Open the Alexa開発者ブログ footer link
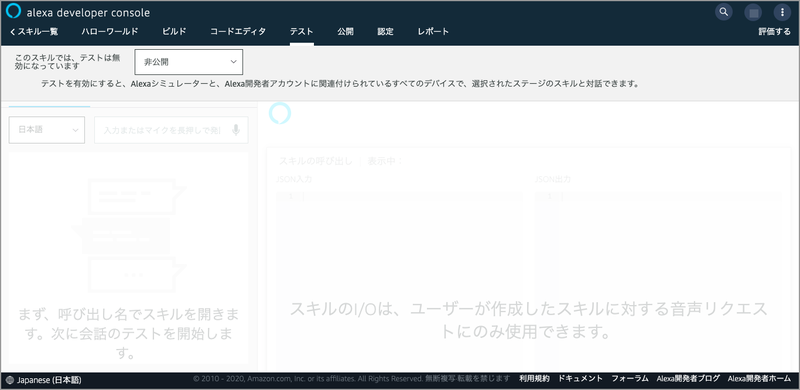Image resolution: width=800 pixels, height=390 pixels. (x=688, y=379)
